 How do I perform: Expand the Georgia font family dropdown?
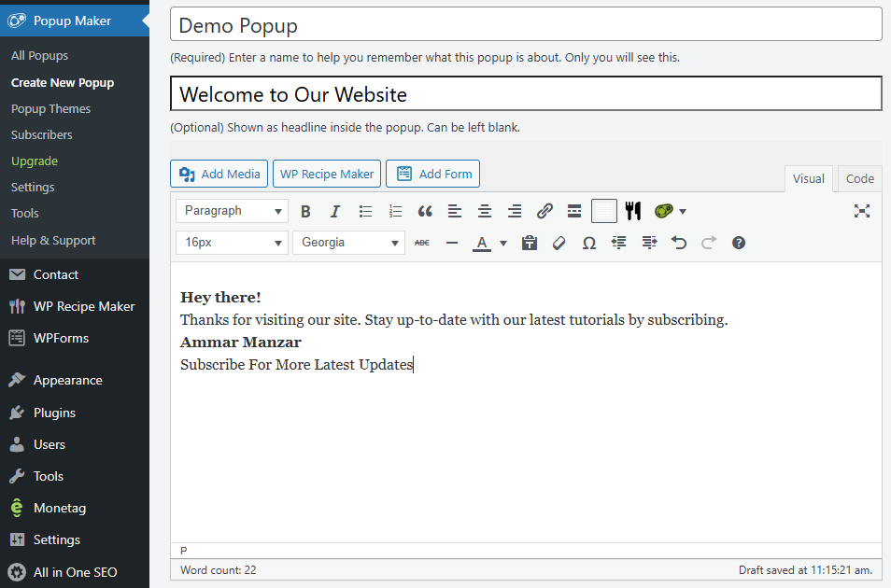tap(348, 243)
